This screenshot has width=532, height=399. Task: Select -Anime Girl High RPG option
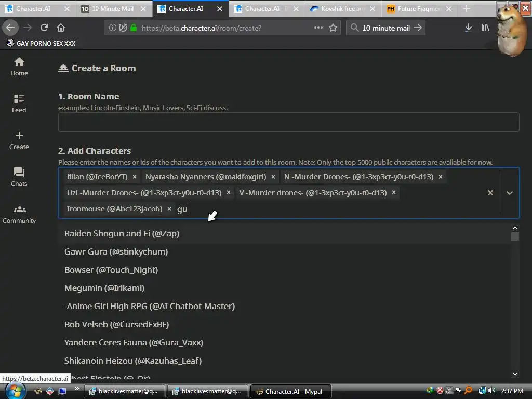pyautogui.click(x=284, y=307)
